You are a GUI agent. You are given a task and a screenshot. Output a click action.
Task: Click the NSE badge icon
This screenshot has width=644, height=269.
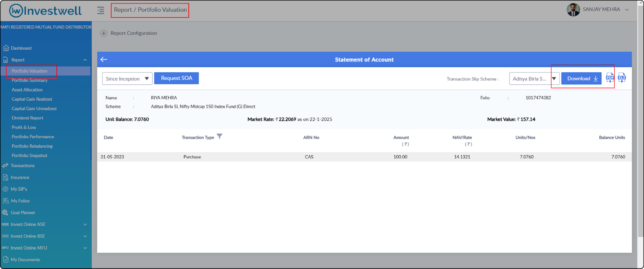tap(5, 224)
